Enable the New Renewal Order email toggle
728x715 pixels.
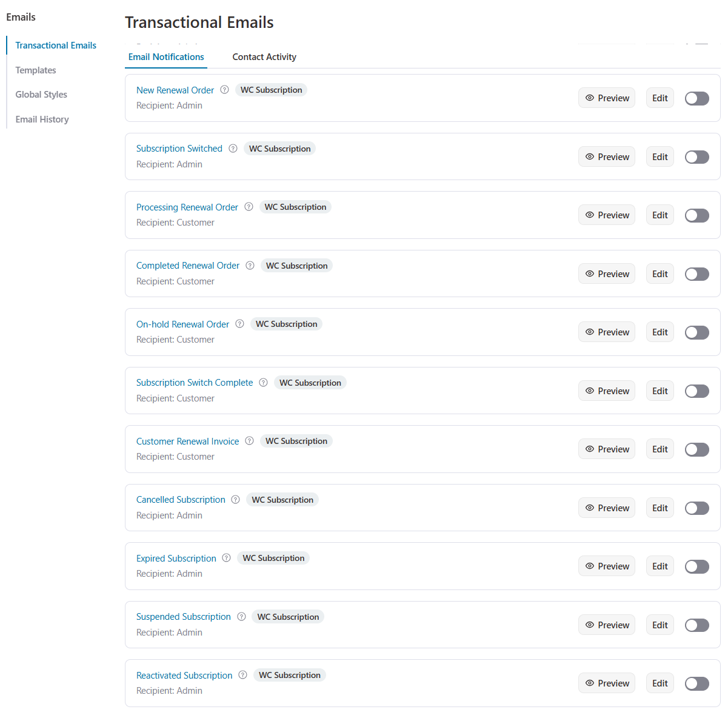click(x=696, y=98)
